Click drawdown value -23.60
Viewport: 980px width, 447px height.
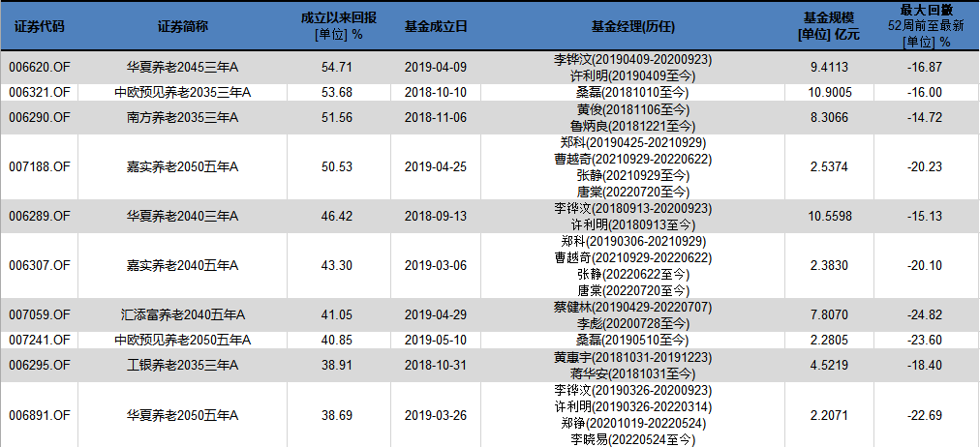pos(925,340)
